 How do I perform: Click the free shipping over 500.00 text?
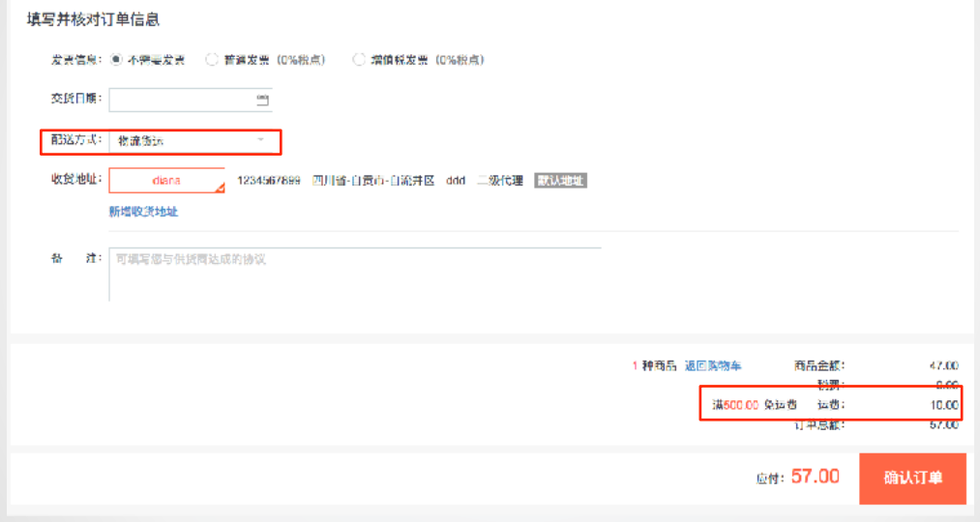755,405
